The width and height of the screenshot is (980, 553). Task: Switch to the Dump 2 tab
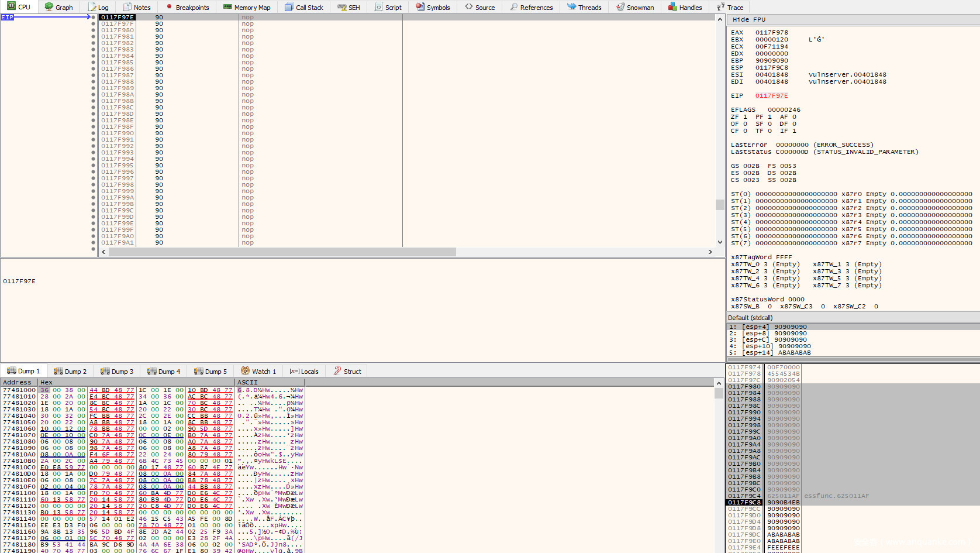[x=70, y=372]
